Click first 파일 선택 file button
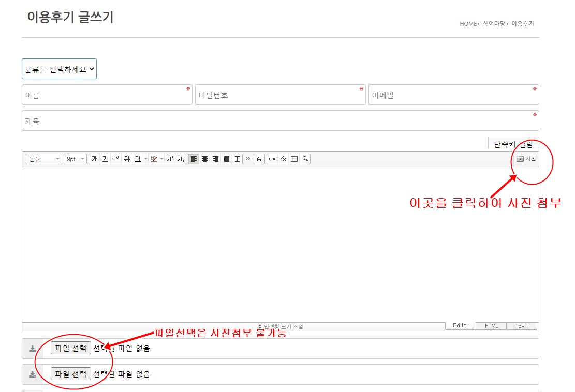 click(71, 348)
